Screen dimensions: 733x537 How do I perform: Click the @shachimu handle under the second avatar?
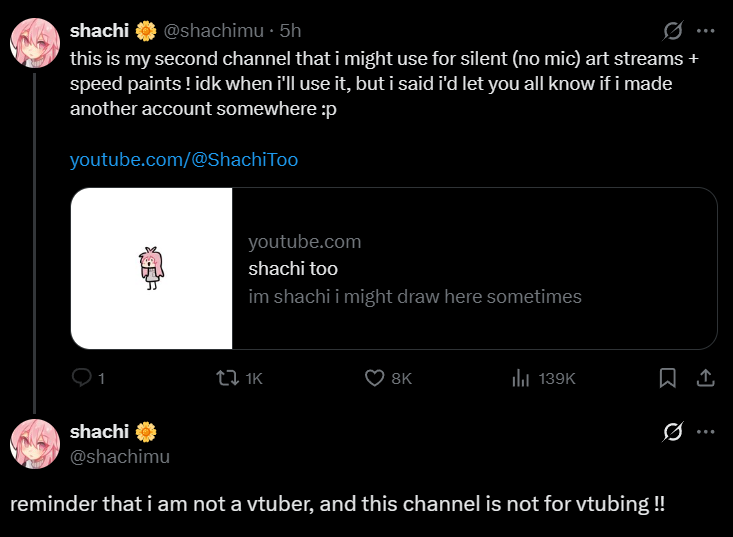pyautogui.click(x=120, y=456)
